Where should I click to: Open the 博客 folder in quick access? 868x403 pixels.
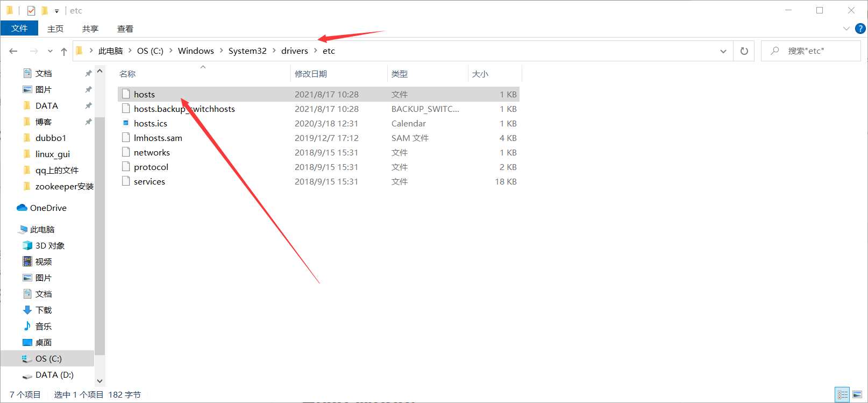coord(44,122)
